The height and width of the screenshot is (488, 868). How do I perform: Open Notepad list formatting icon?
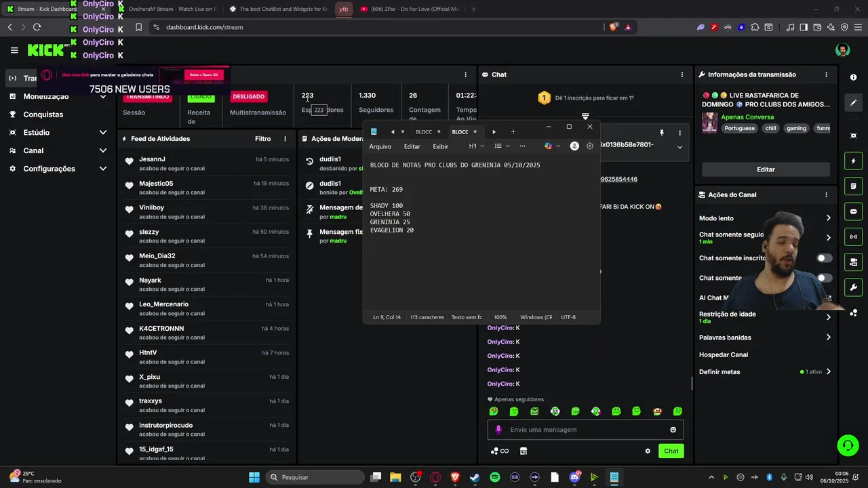coord(502,146)
